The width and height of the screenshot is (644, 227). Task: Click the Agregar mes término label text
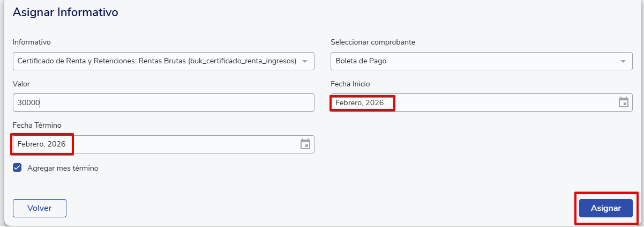[63, 168]
